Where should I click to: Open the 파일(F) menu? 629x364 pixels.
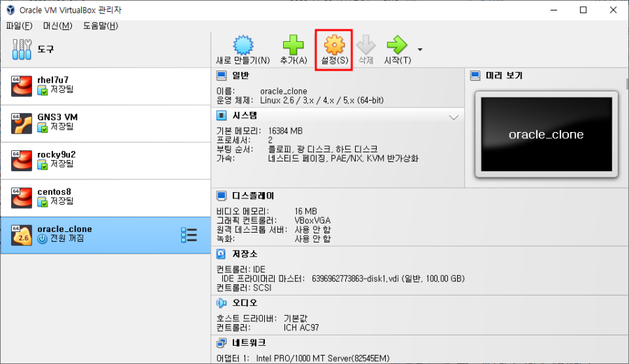20,26
